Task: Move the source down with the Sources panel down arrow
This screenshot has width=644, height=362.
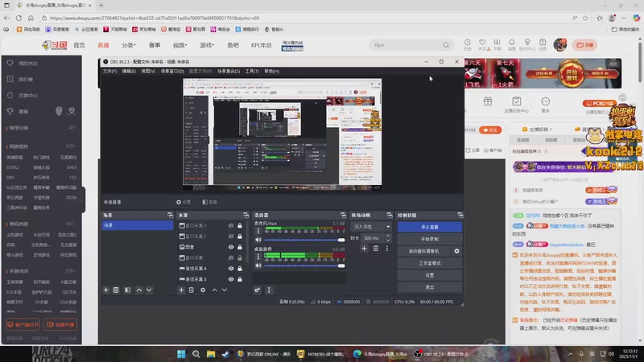Action: coord(225,290)
